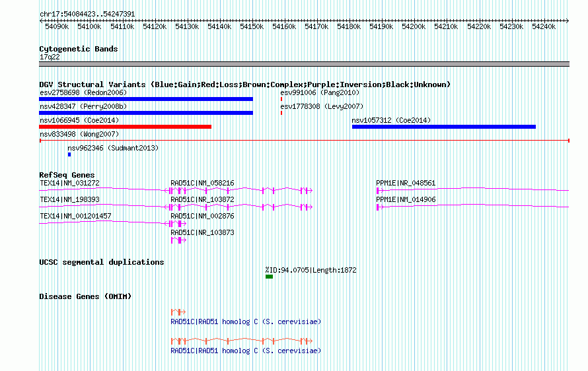Viewport: 588px width, 371px height.
Task: Click the 17q22 cytogenetic band bar
Action: [304, 64]
